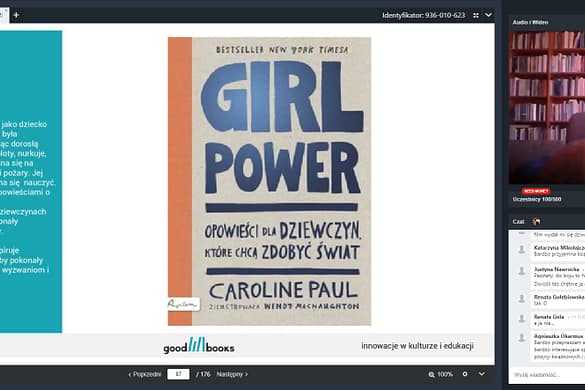
Task: Focus the chat message input field
Action: (x=547, y=375)
